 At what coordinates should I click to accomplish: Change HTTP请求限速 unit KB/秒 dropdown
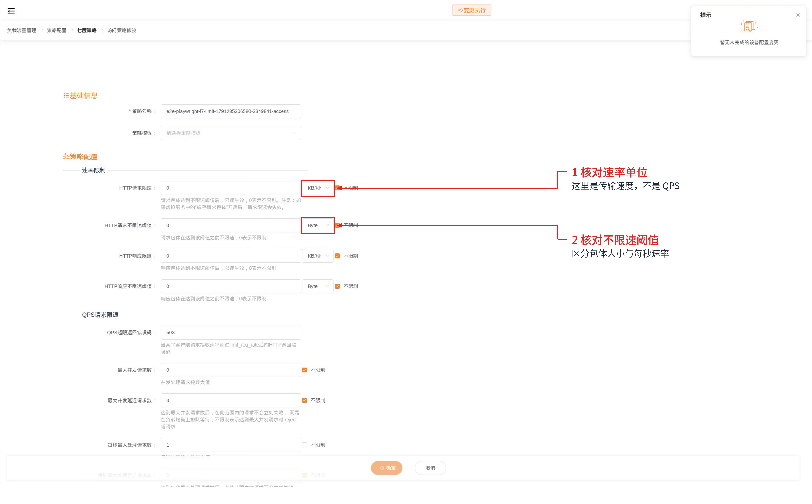coord(318,188)
